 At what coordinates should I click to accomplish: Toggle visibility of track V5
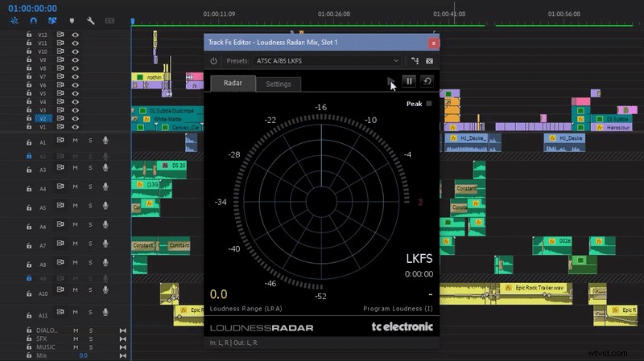75,93
